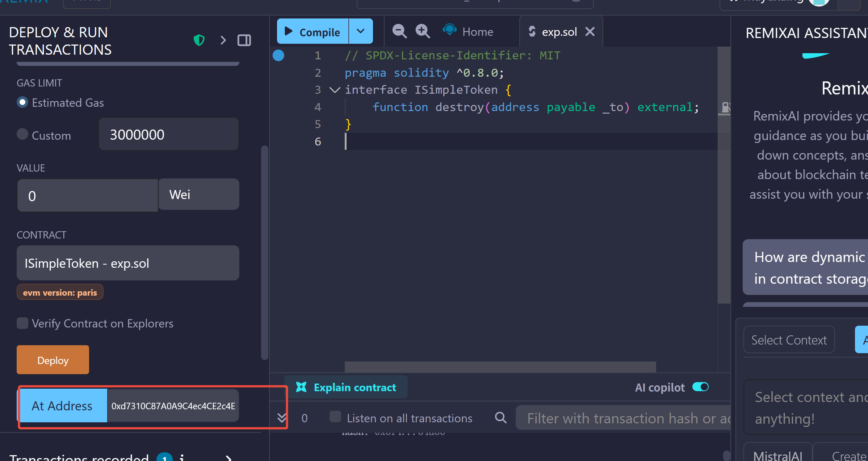Check Listen on all transactions
Viewport: 868px width, 461px height.
point(335,417)
